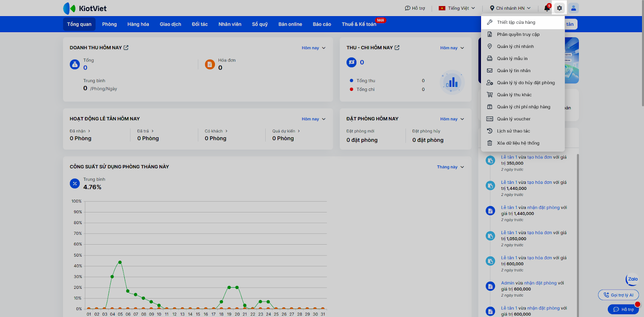This screenshot has width=644, height=317.
Task: Expand the Chi nhánh HN branch dropdown
Action: coord(510,8)
